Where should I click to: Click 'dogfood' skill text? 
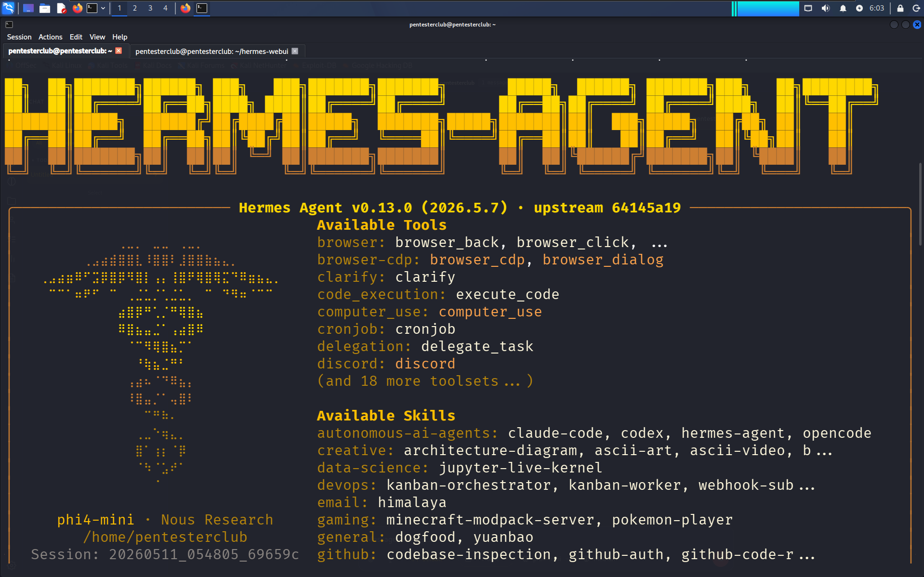pyautogui.click(x=425, y=537)
